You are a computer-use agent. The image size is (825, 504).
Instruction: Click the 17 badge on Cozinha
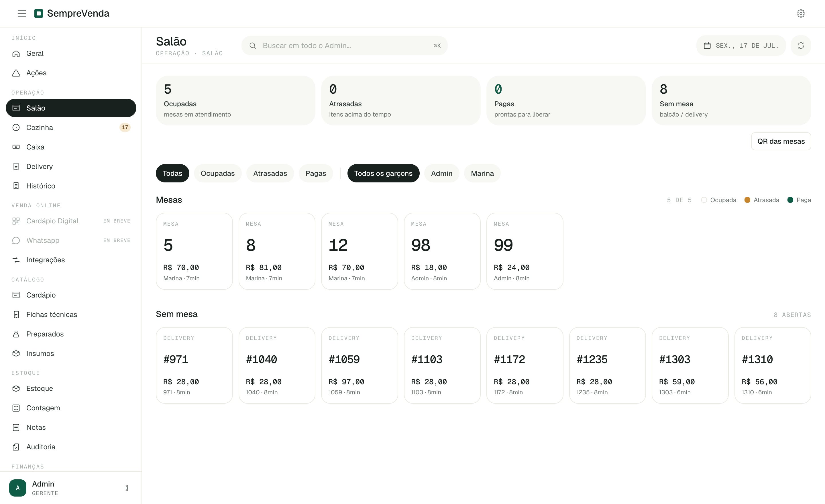(x=125, y=127)
